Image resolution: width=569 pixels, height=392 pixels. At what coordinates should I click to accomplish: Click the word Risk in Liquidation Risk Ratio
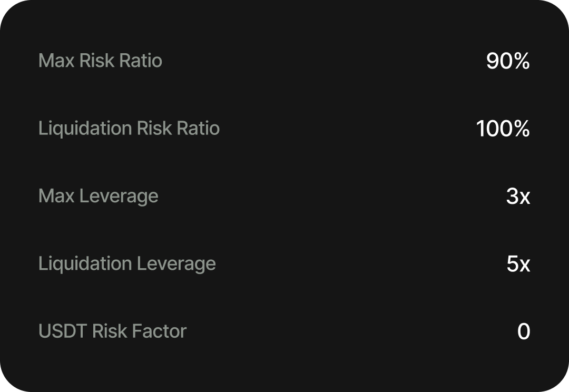[154, 128]
